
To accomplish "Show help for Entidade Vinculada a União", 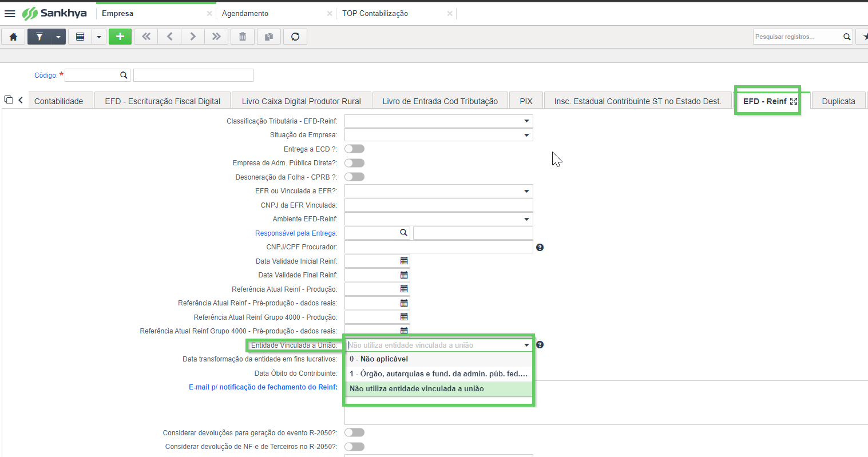I will coord(540,345).
